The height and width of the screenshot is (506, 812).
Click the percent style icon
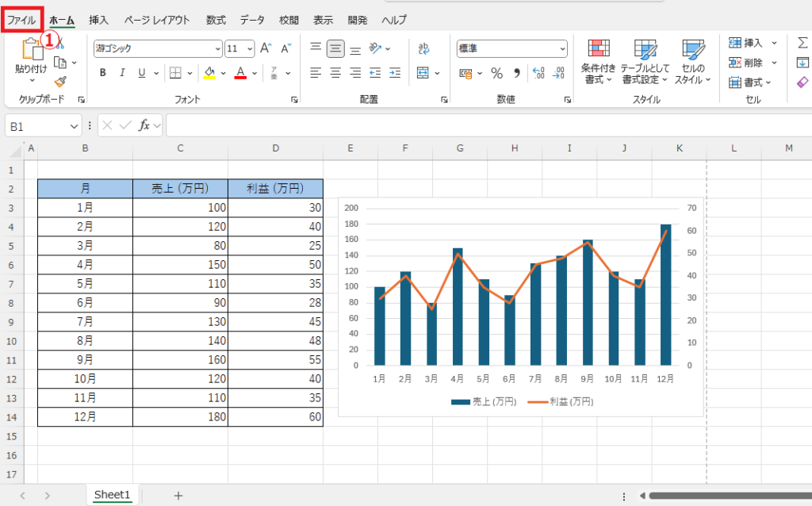496,74
